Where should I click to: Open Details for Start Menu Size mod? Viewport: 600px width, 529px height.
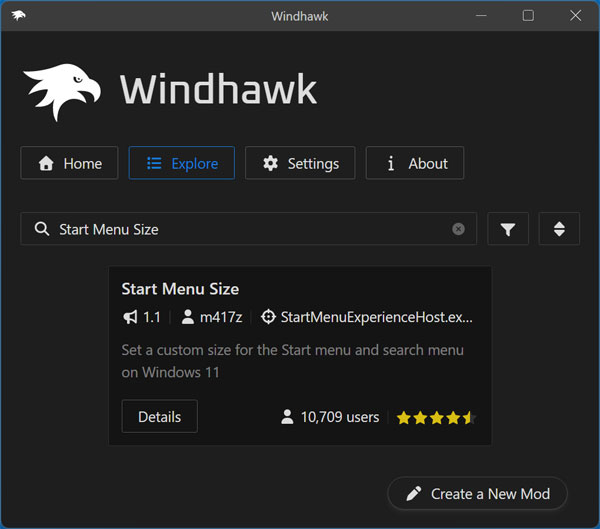pyautogui.click(x=160, y=416)
